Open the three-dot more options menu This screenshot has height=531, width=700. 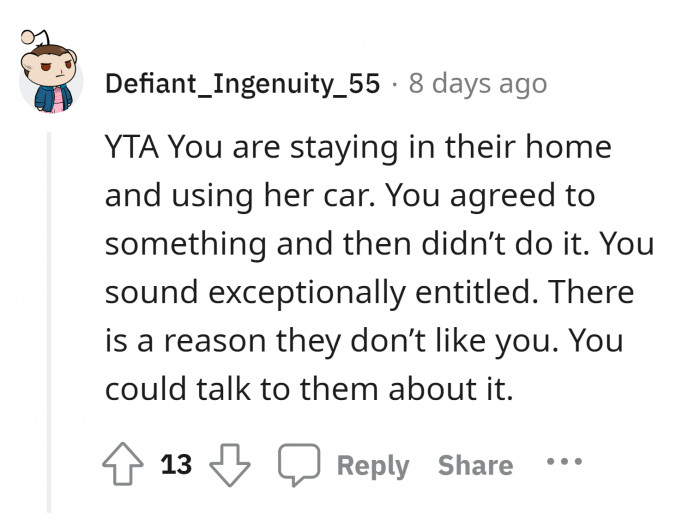pos(564,464)
